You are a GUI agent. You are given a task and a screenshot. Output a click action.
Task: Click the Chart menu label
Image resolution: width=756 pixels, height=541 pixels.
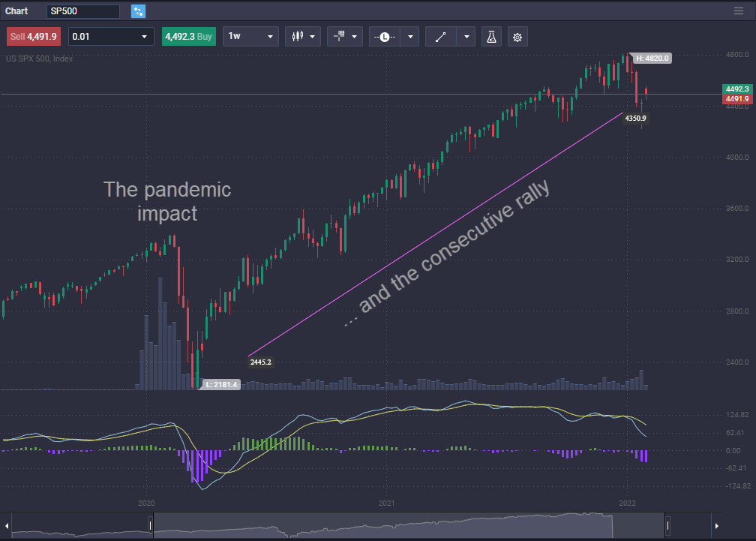click(x=16, y=11)
